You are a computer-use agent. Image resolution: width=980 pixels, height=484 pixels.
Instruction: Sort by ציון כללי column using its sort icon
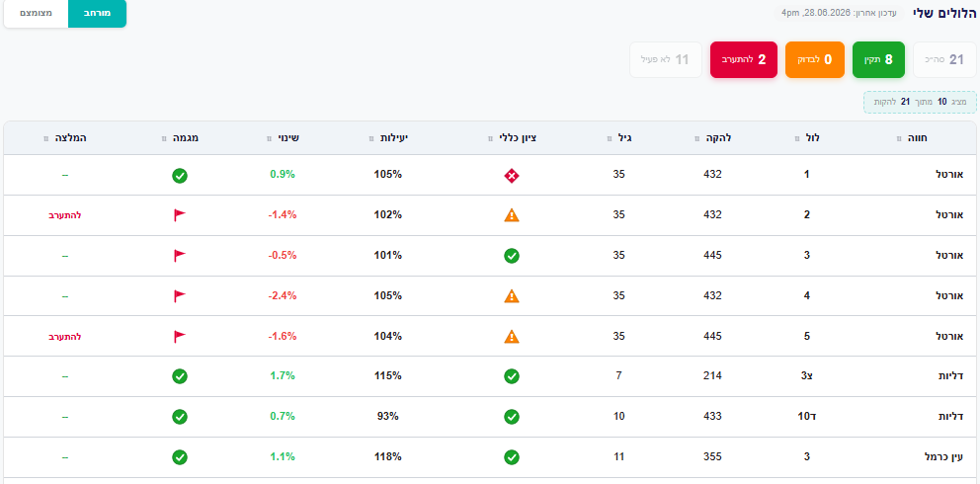click(491, 138)
